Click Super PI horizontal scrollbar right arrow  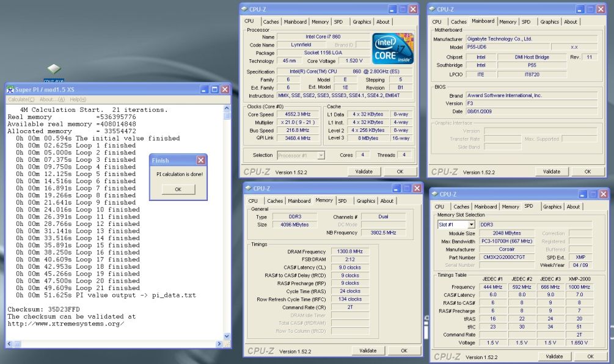219,344
